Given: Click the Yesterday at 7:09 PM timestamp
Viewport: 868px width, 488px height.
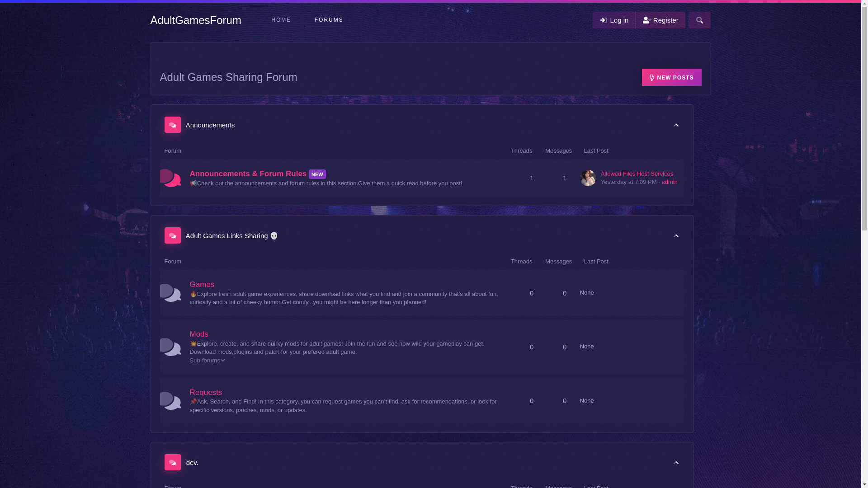Looking at the screenshot, I should click(x=628, y=182).
